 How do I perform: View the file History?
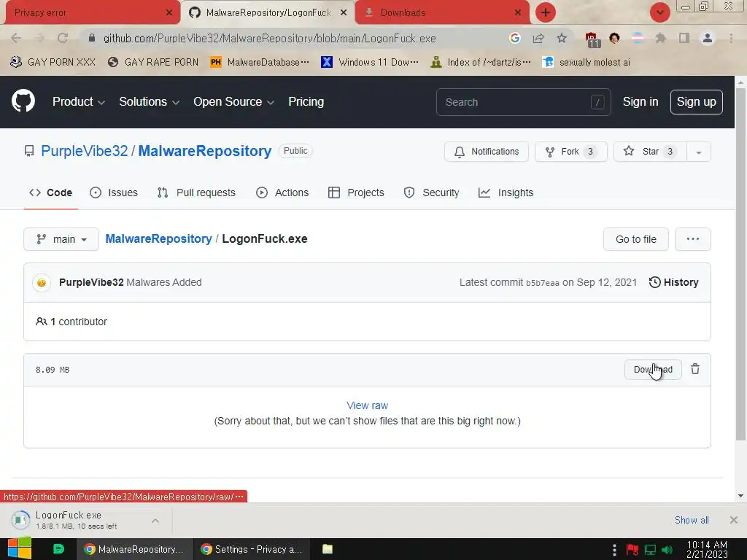[673, 282]
